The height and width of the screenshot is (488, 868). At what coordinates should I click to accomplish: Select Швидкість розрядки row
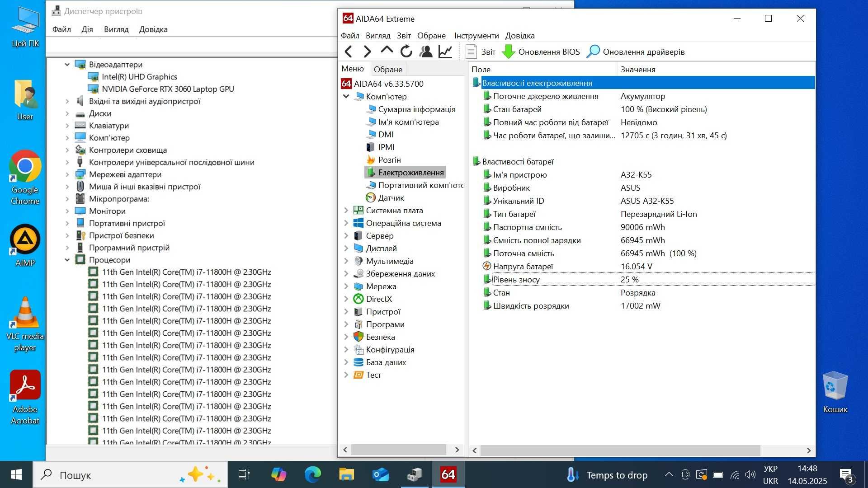coord(648,305)
